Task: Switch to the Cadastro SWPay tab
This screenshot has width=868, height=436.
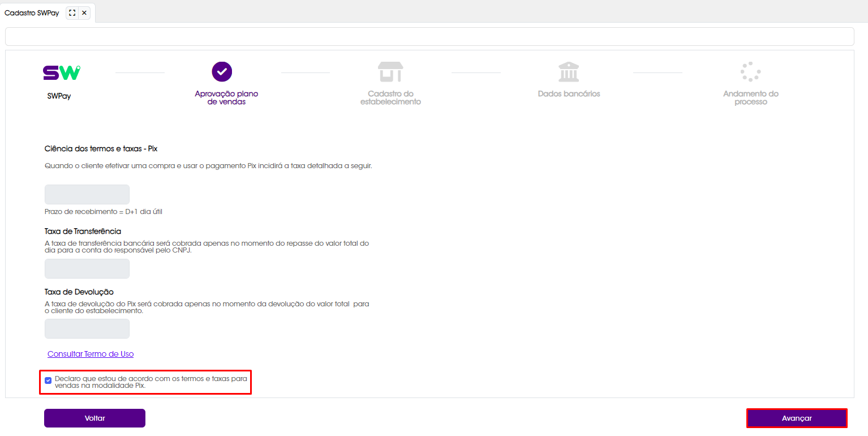Action: tap(32, 12)
